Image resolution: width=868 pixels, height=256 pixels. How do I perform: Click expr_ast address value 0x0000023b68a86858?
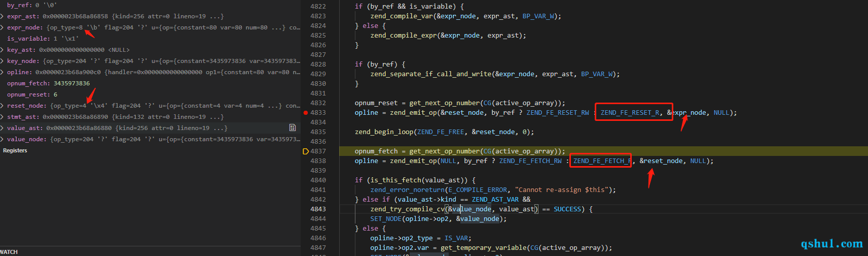[75, 17]
